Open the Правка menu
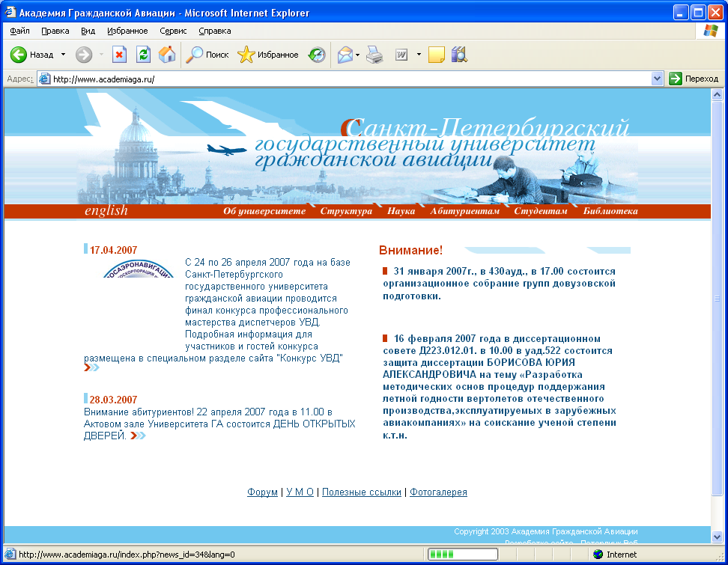The image size is (728, 565). click(x=55, y=31)
